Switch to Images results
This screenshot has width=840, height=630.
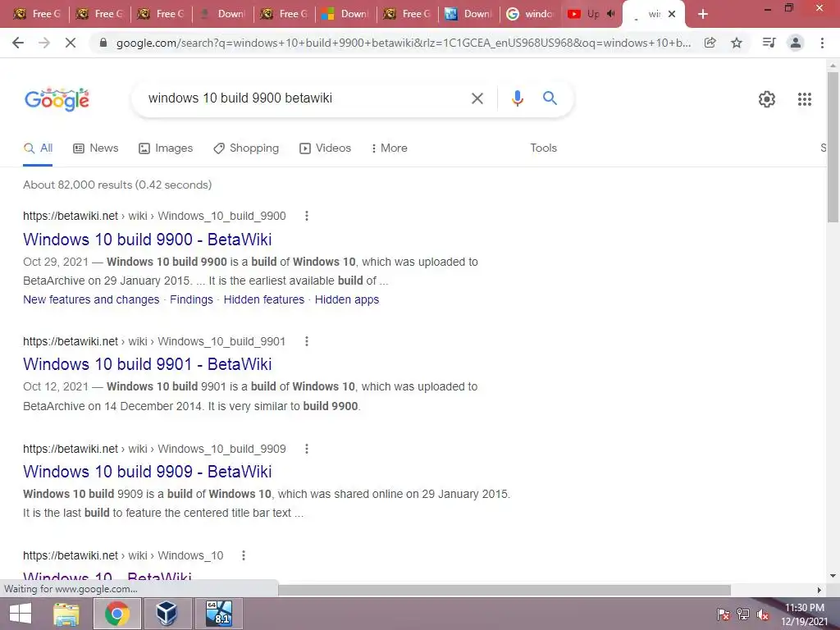click(166, 148)
